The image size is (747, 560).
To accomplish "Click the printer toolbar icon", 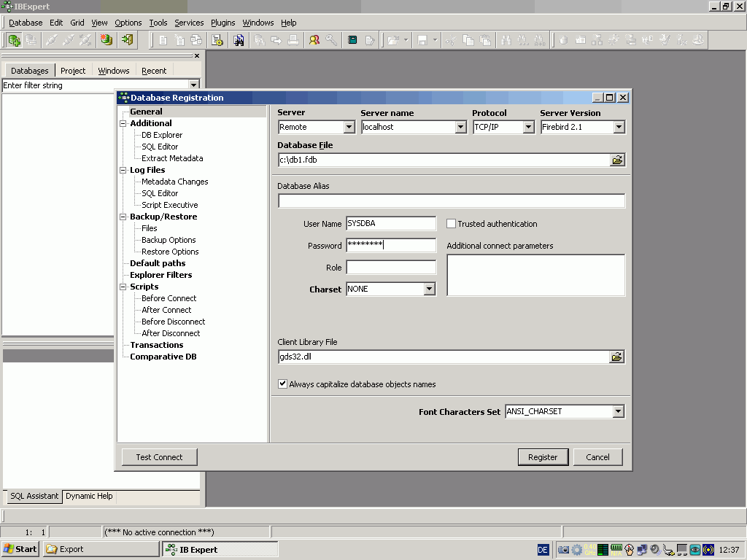I will (x=293, y=41).
